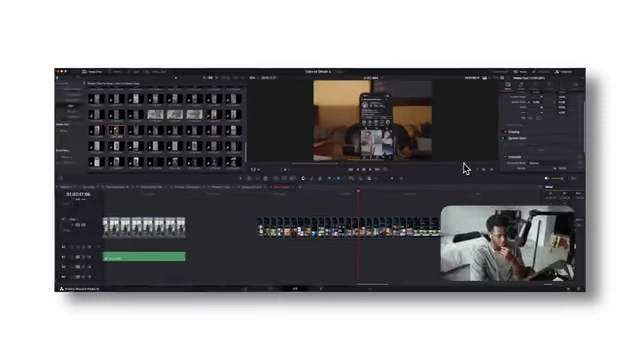The width and height of the screenshot is (640, 360).
Task: Select the green audio clip in timeline
Action: click(x=144, y=257)
